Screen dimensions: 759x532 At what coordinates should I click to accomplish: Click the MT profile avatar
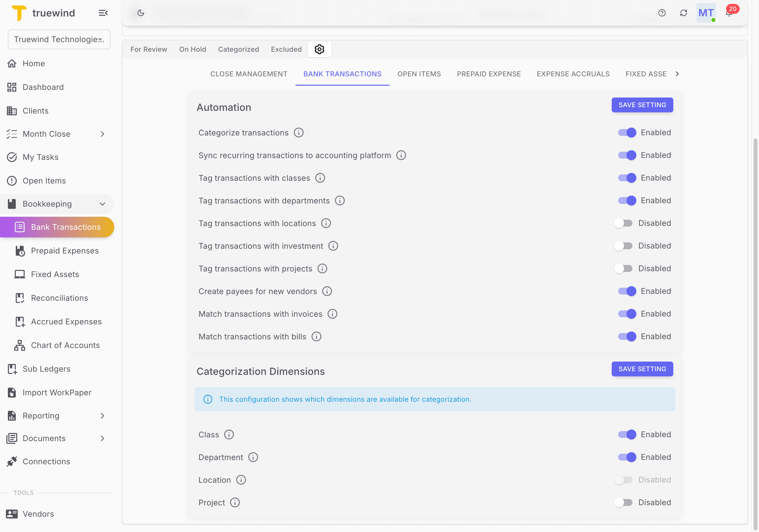706,13
